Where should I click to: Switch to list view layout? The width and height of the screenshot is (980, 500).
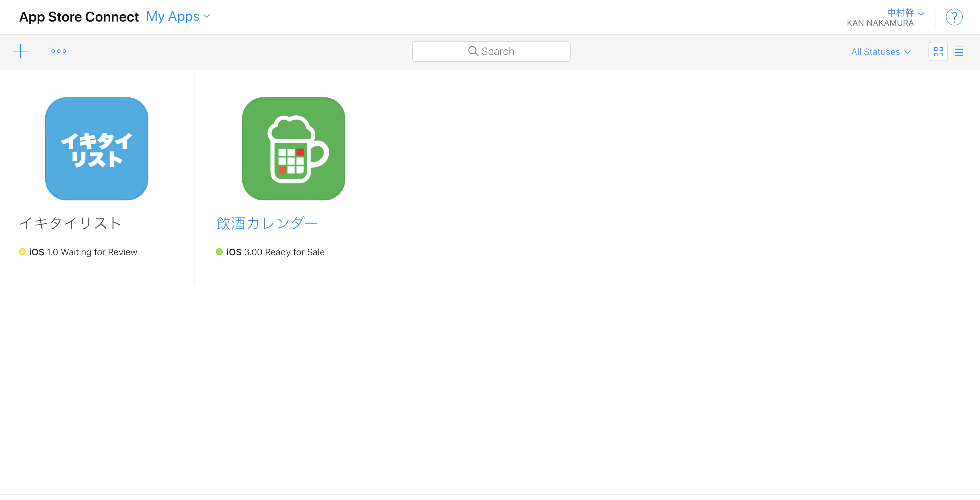coord(959,51)
